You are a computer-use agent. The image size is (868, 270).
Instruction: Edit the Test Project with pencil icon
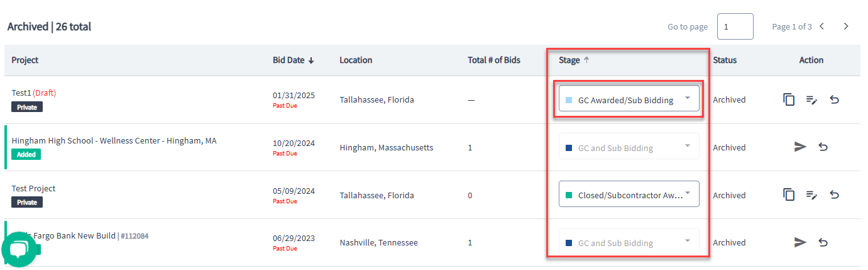(x=811, y=196)
